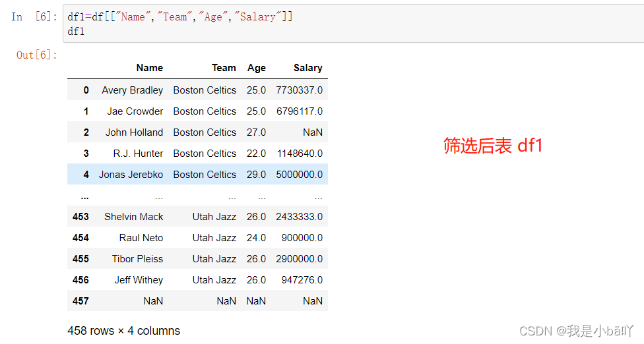Select the John Holland name cell
The image size is (644, 344).
tap(135, 132)
